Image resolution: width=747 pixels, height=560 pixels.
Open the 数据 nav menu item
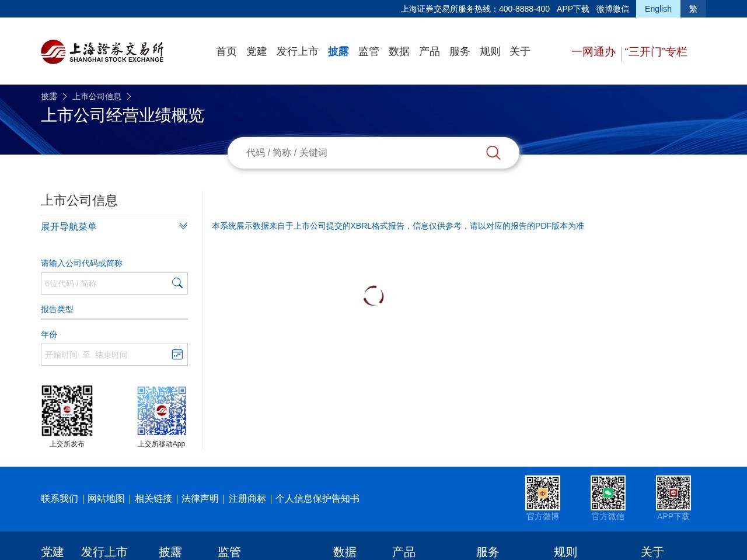tap(399, 51)
